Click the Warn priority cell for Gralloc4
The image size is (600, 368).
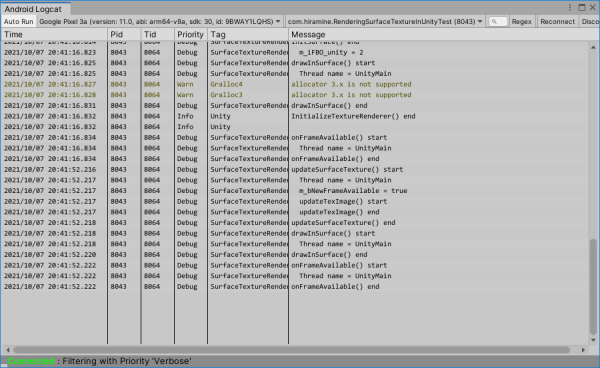click(185, 84)
